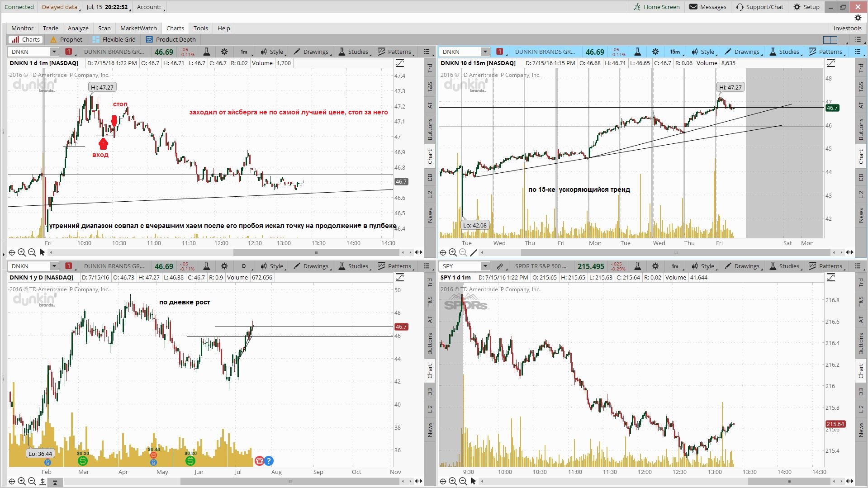
Task: Toggle Trd side panel in top-left chart
Action: coord(430,68)
